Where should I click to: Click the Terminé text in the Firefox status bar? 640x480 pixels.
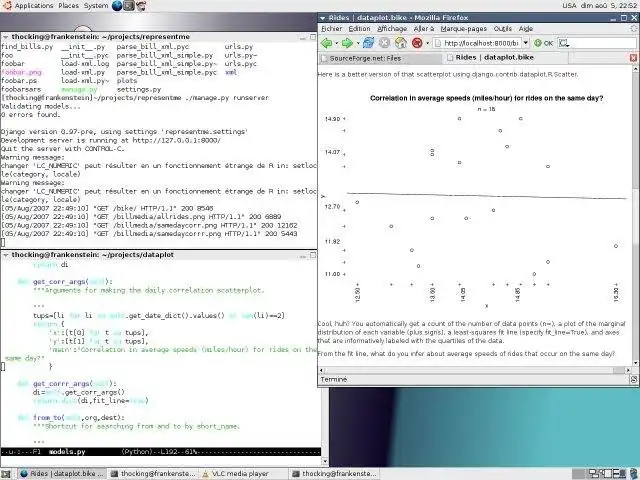pos(333,380)
